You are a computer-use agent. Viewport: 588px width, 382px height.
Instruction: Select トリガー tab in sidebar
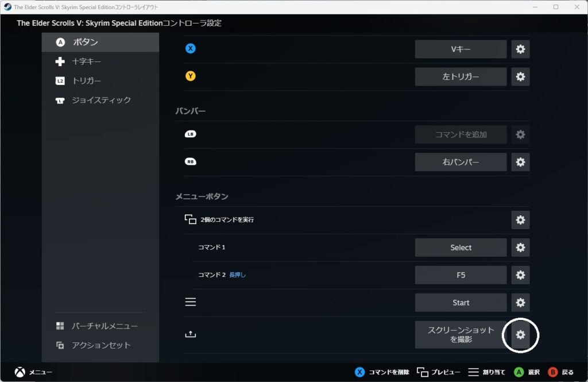[x=100, y=80]
